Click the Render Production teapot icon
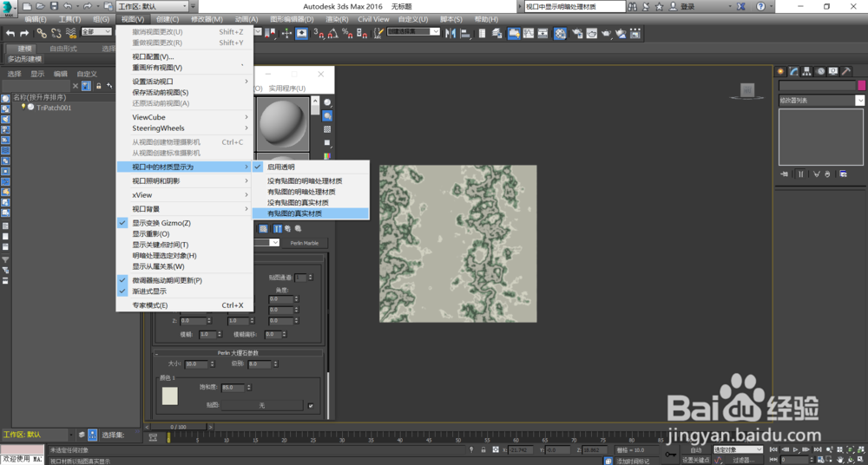The height and width of the screenshot is (465, 868). (x=607, y=33)
